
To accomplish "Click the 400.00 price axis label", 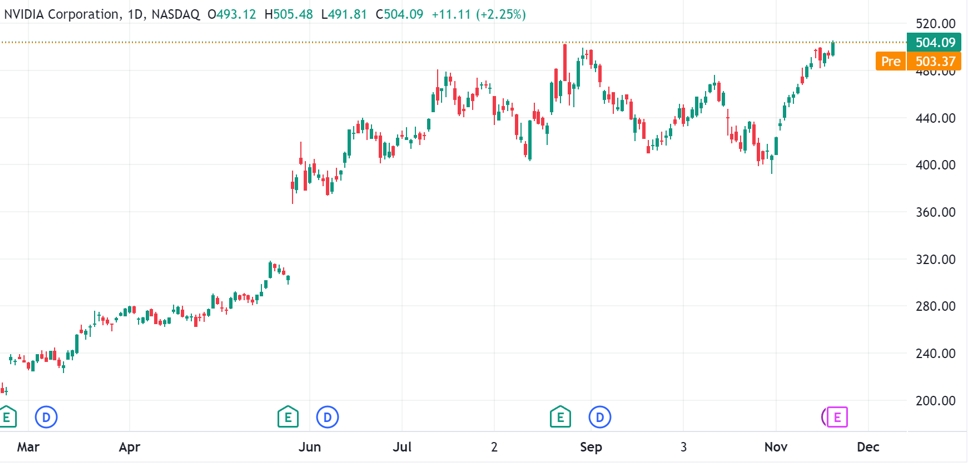I will [934, 165].
